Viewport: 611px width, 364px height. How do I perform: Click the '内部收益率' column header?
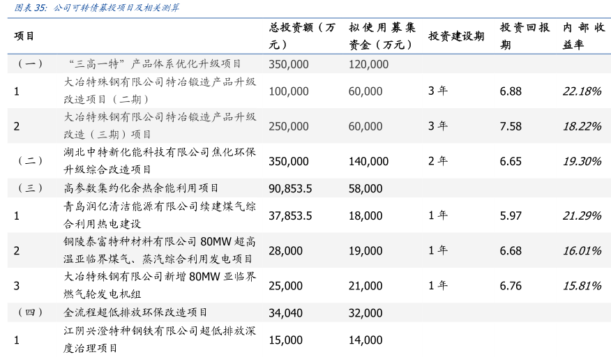click(x=583, y=36)
